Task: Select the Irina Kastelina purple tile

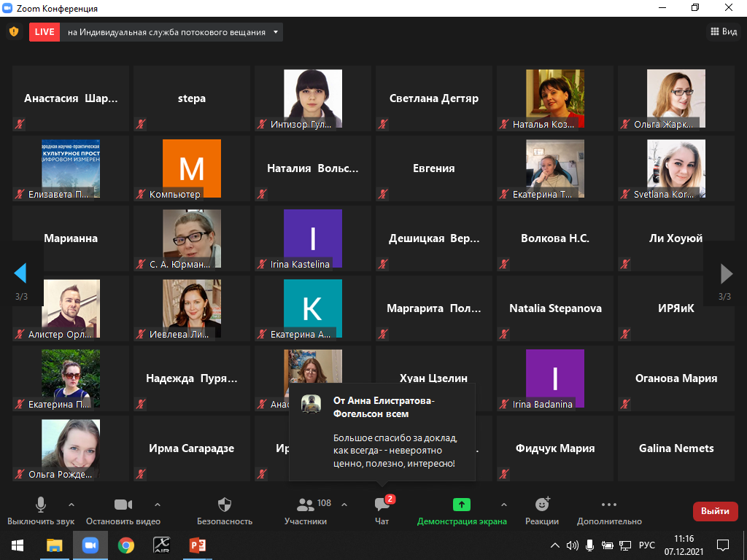Action: coord(312,238)
